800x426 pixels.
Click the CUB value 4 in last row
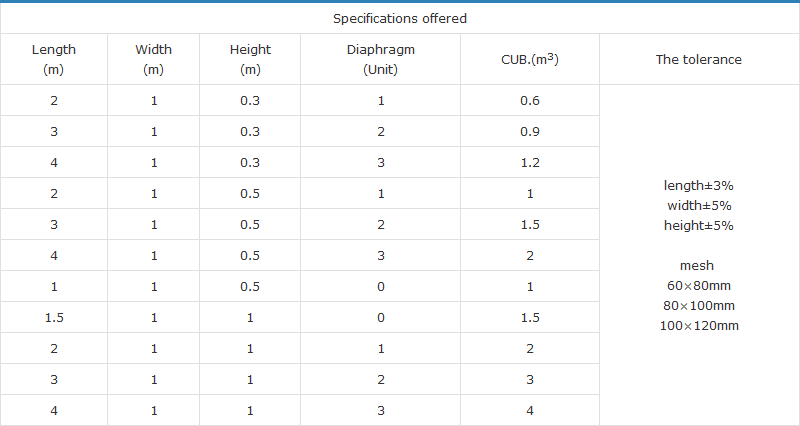tap(530, 410)
